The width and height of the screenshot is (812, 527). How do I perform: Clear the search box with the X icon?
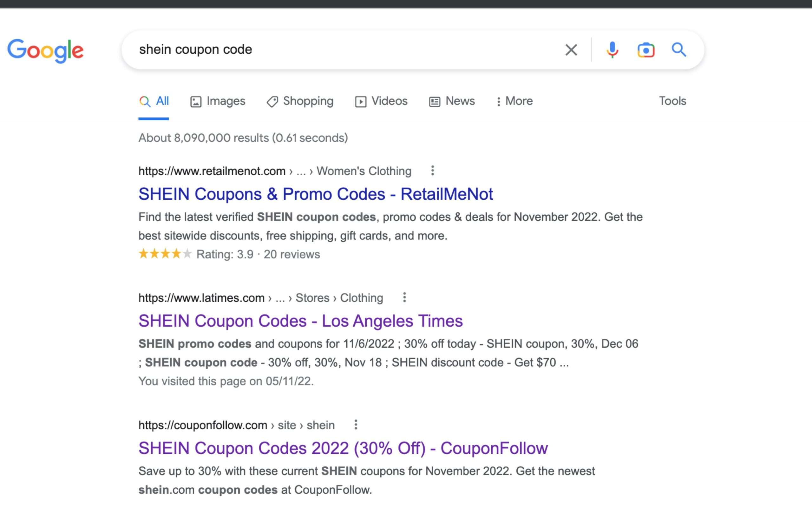(571, 50)
